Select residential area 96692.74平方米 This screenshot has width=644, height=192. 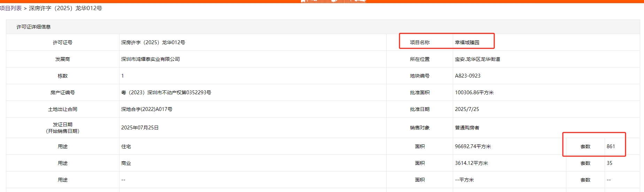click(473, 146)
